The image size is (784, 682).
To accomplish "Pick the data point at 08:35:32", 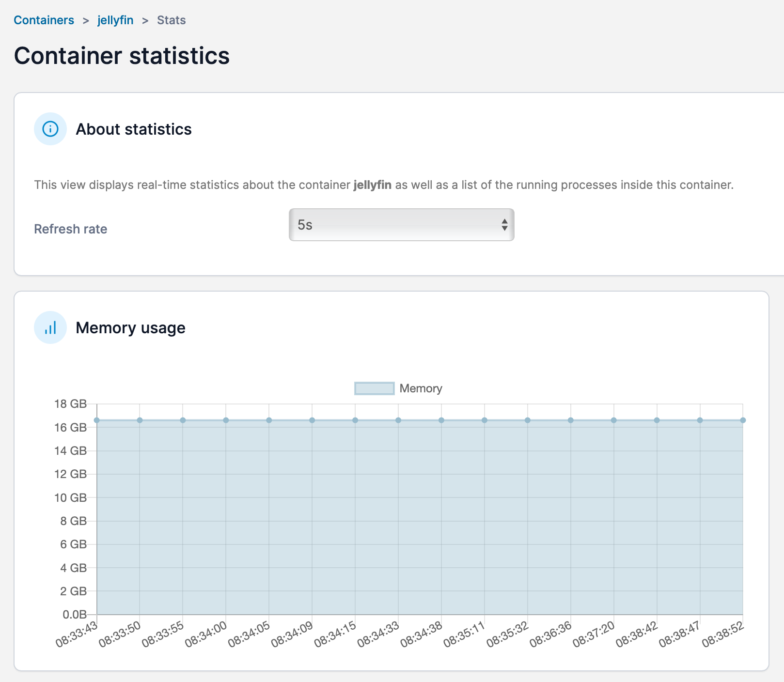I will pyautogui.click(x=528, y=420).
